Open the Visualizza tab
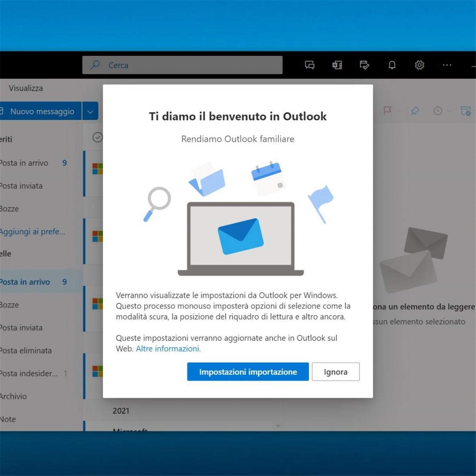Viewport: 476px width, 476px height. [x=26, y=88]
